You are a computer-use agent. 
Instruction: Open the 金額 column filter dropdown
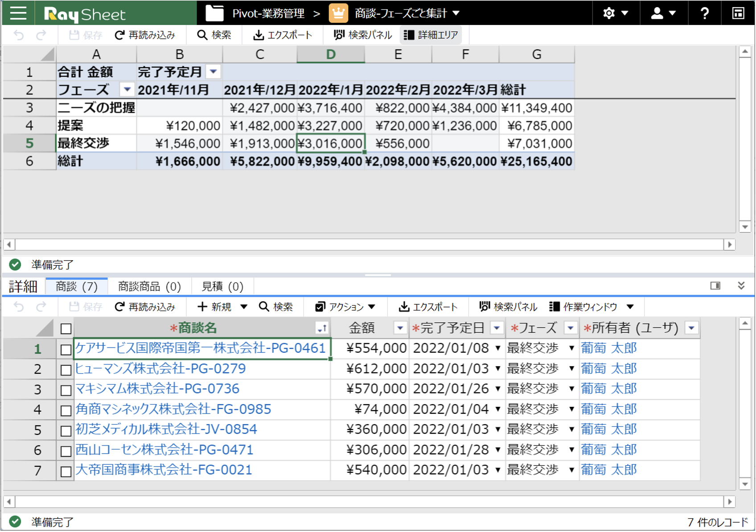(400, 328)
